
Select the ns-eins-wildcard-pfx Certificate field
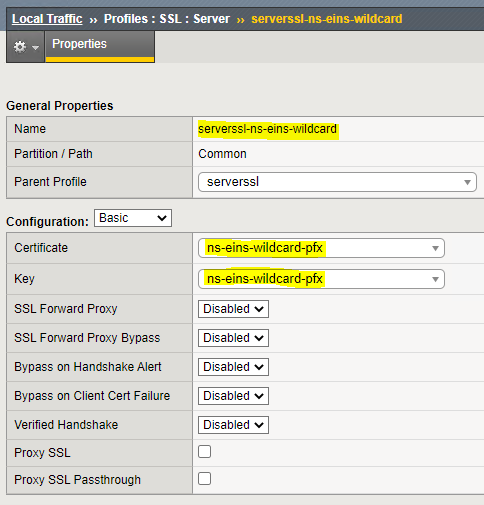(321, 248)
